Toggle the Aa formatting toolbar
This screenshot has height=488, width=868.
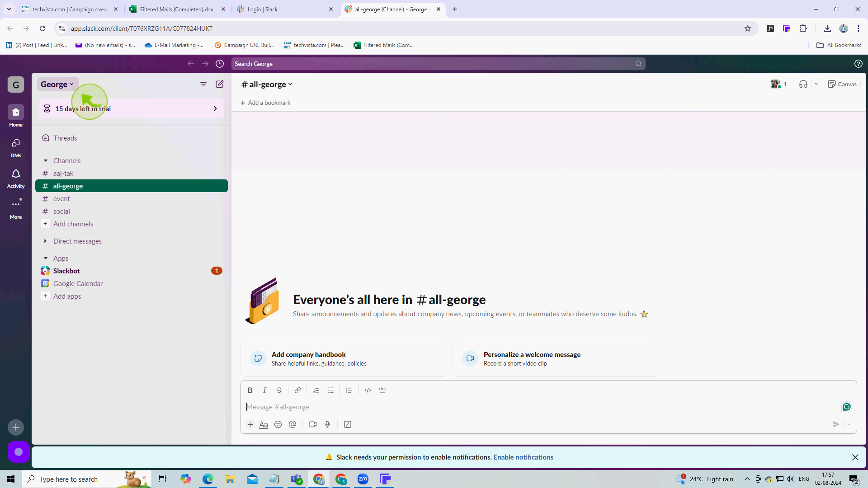pos(264,424)
